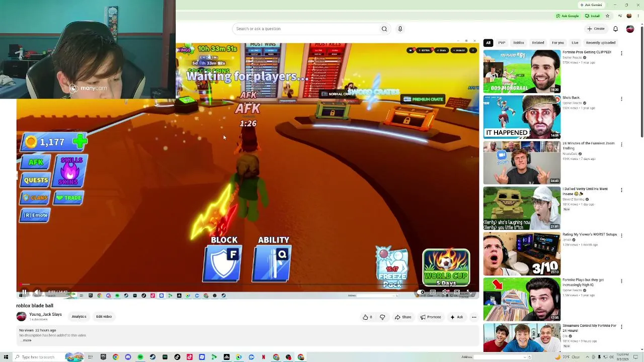Pause the YouTube video
Screen dimensions: 644x362
click(x=24, y=292)
